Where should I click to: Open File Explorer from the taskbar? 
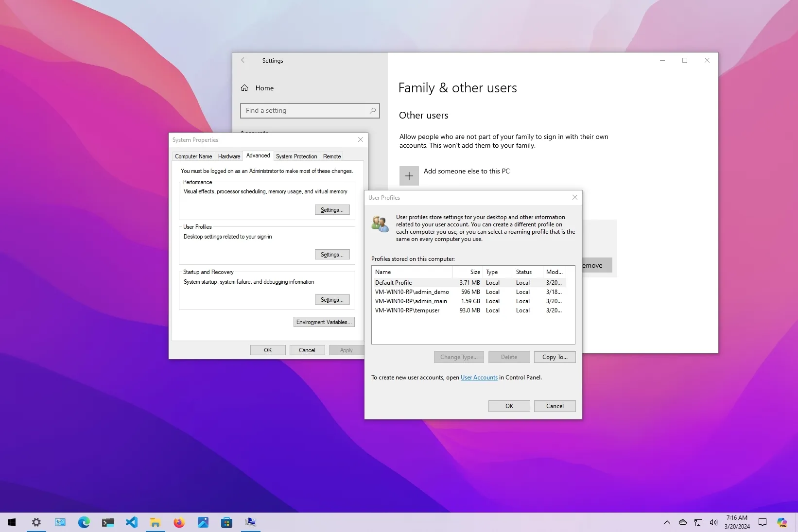pos(155,522)
